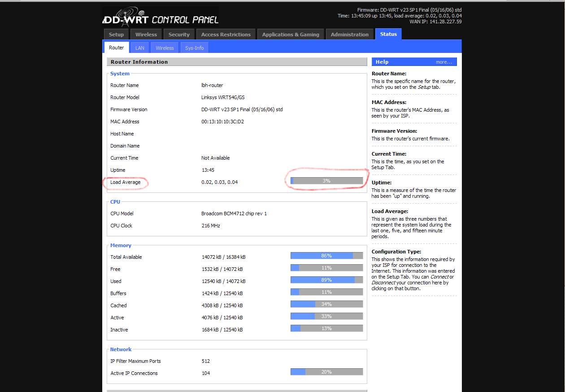The image size is (565, 392).
Task: Click the 'Load Average' label in System
Action: [x=125, y=182]
